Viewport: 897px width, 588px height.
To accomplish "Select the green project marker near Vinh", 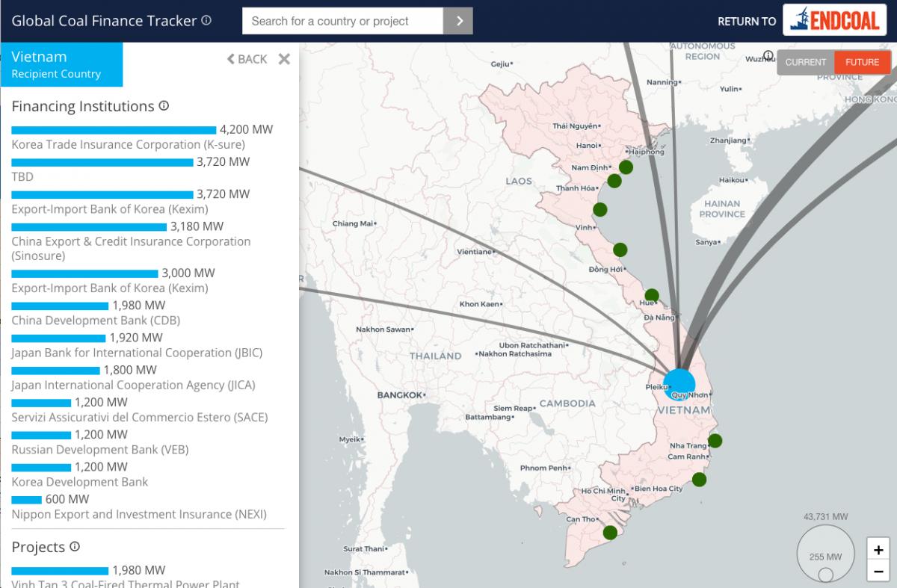I will click(599, 209).
